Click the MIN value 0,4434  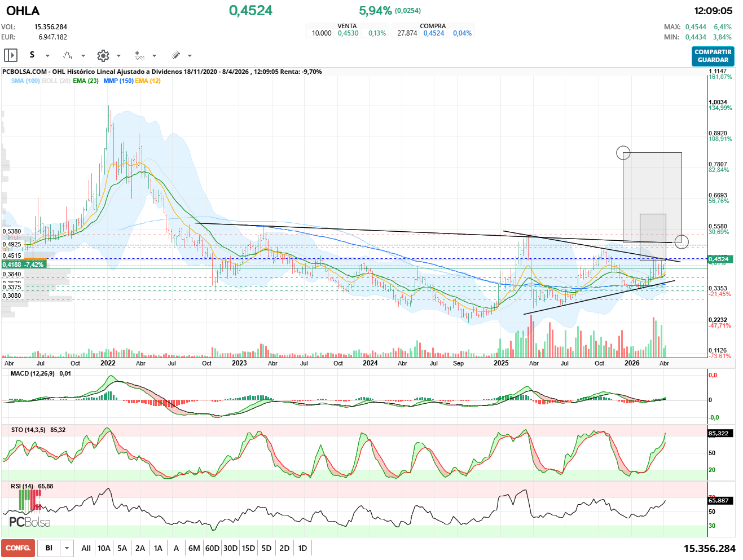[x=696, y=37]
